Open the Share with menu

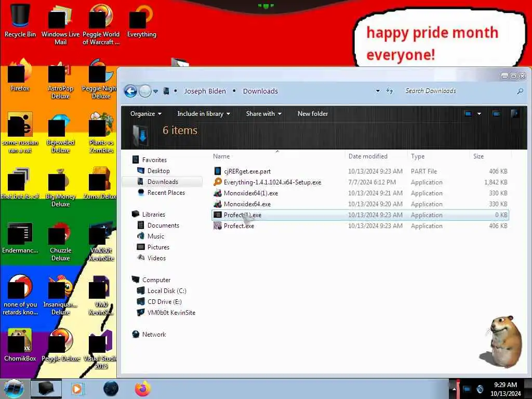[x=263, y=114]
